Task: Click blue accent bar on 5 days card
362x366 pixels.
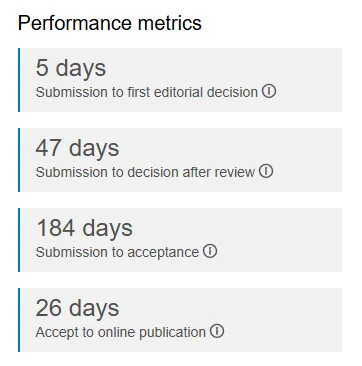Action: pos(19,80)
